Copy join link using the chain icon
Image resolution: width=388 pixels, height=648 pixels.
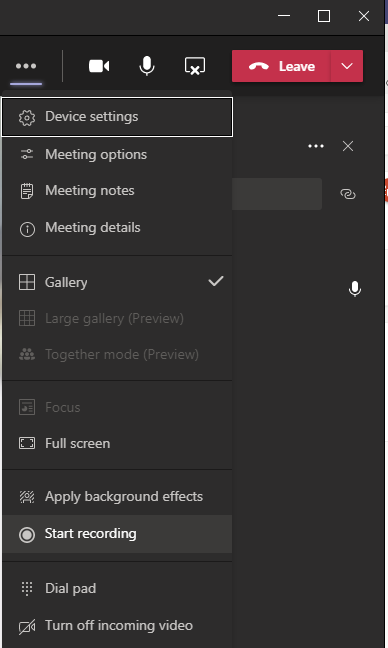click(348, 194)
